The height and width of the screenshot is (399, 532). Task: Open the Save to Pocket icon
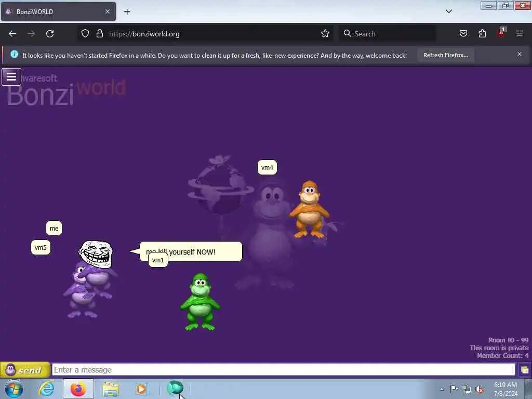pos(463,34)
